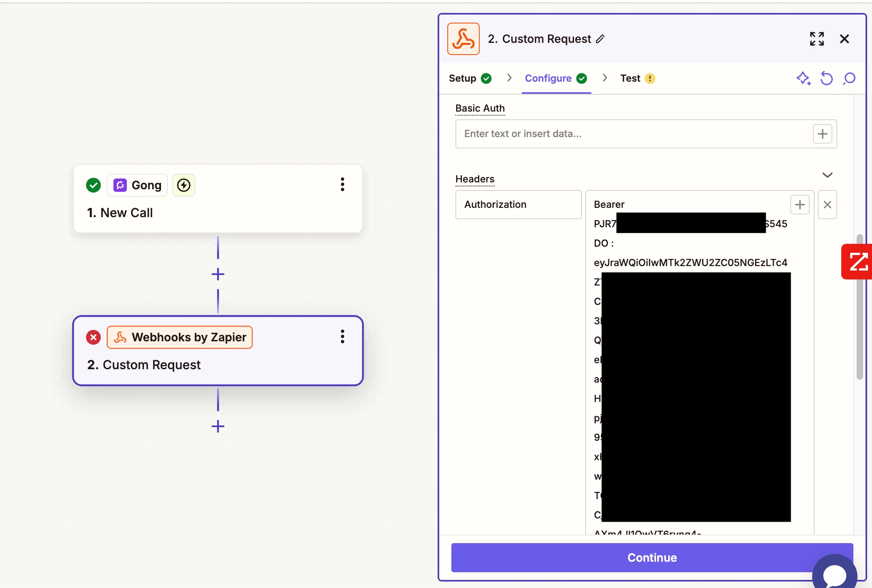Click the panel scrollbar thumb
The image size is (872, 588).
pos(859,307)
